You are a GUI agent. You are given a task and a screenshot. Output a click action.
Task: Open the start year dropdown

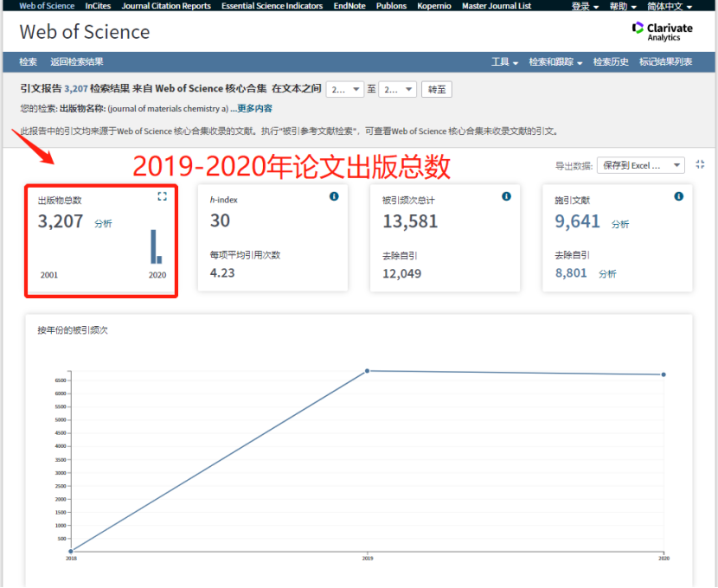(x=345, y=89)
